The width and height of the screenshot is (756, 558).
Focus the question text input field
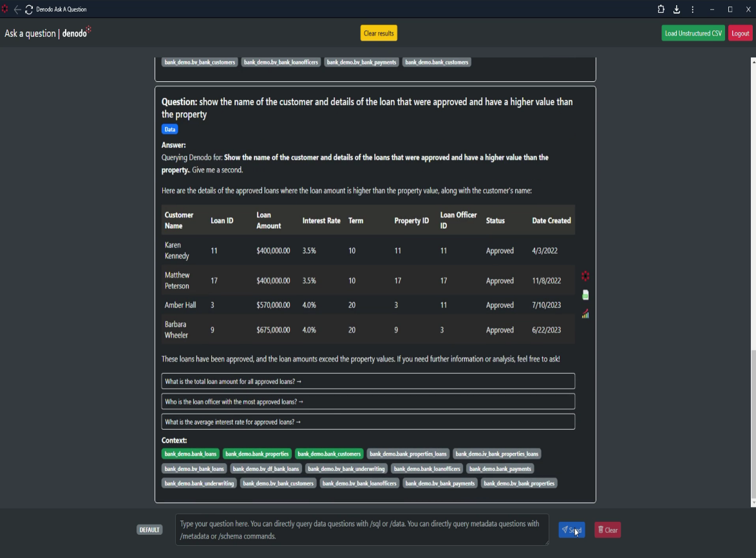[x=361, y=530]
